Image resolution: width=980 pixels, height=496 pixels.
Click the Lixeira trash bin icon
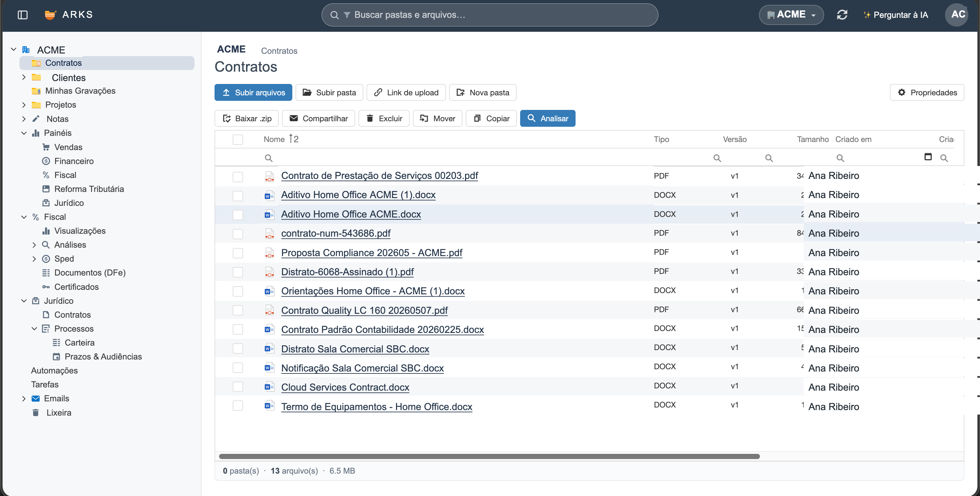(36, 413)
